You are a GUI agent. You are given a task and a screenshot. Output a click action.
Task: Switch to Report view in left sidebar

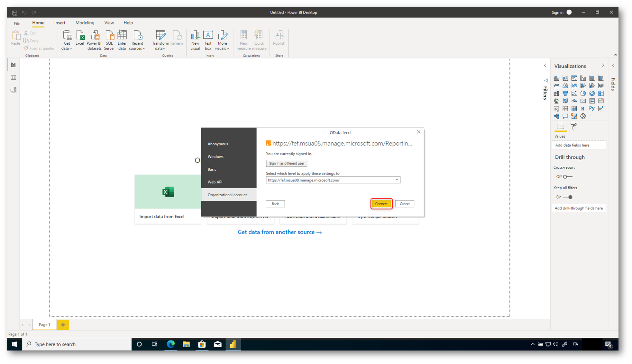click(14, 65)
